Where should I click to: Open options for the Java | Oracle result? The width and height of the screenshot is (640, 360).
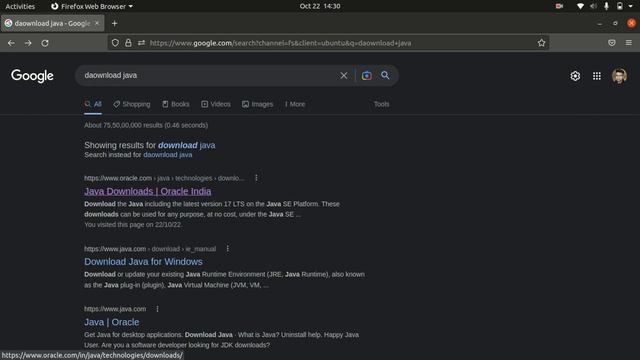point(157,309)
